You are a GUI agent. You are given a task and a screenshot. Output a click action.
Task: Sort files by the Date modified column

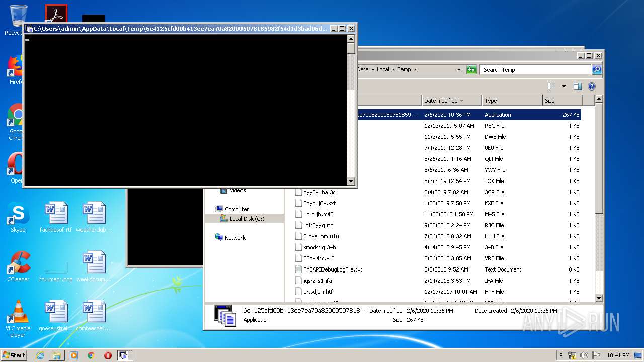click(x=452, y=101)
